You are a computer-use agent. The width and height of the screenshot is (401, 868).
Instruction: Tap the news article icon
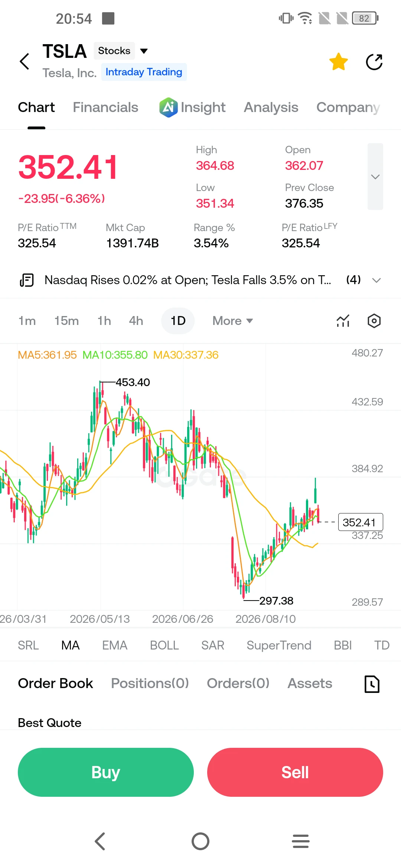point(27,280)
